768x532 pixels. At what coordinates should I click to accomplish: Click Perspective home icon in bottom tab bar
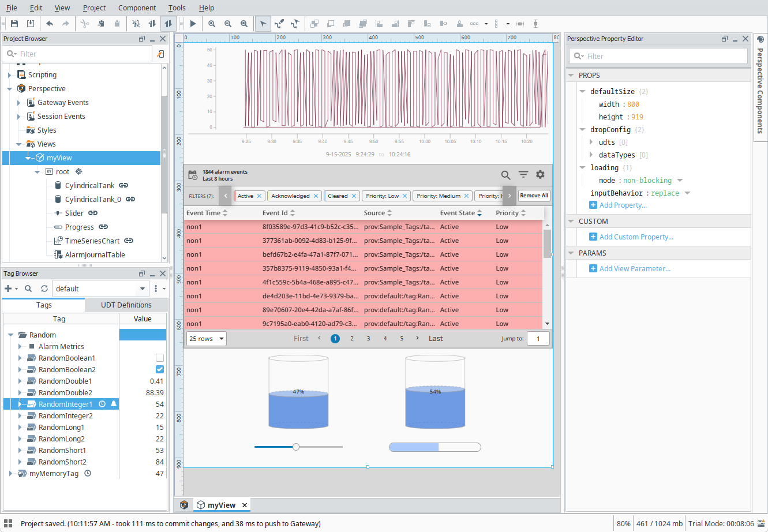pos(184,505)
